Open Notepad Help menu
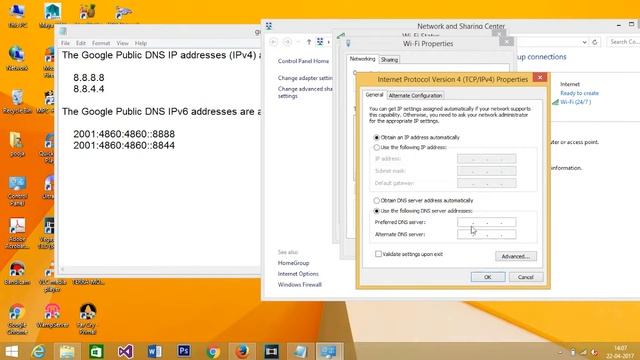 coord(141,43)
